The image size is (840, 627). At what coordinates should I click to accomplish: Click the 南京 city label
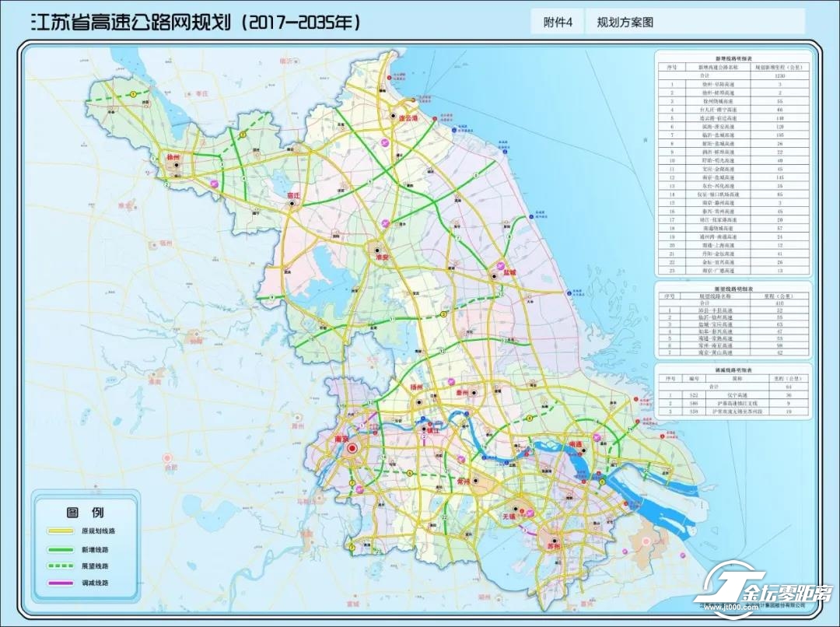[341, 439]
